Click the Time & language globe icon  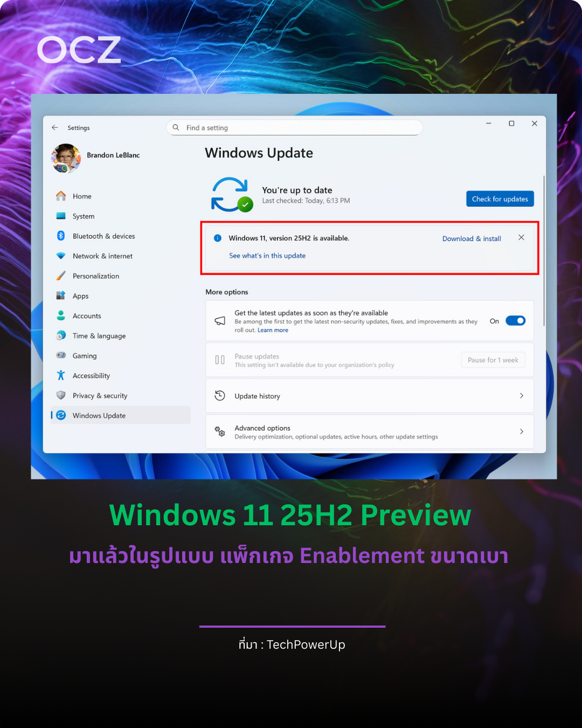61,335
